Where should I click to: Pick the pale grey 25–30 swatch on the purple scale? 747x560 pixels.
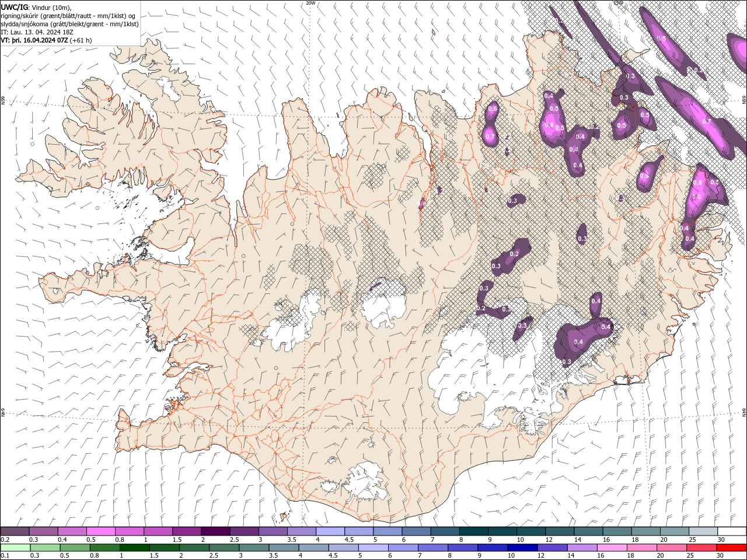coord(703,531)
